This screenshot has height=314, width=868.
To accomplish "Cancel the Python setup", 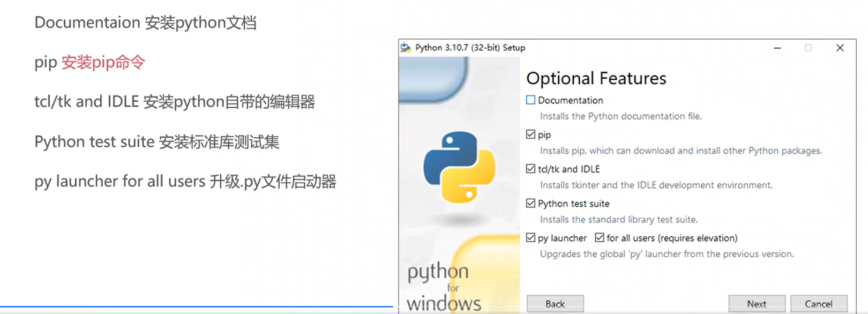I will tap(819, 304).
